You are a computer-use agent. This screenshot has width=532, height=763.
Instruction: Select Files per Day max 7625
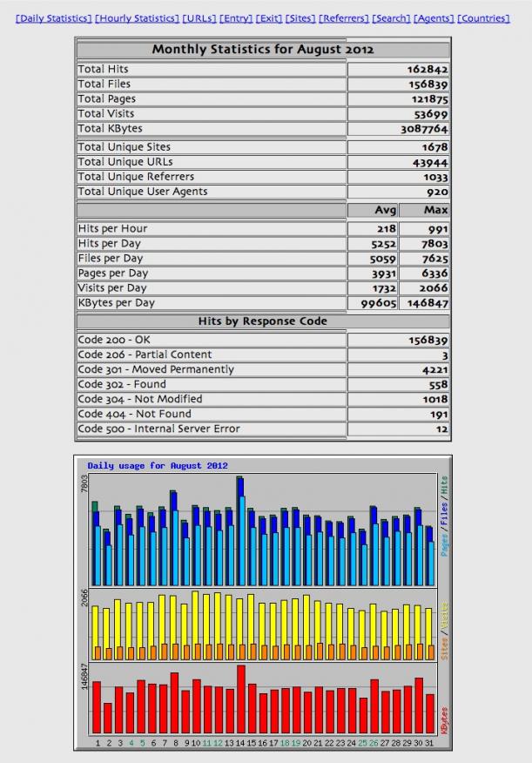pyautogui.click(x=434, y=259)
